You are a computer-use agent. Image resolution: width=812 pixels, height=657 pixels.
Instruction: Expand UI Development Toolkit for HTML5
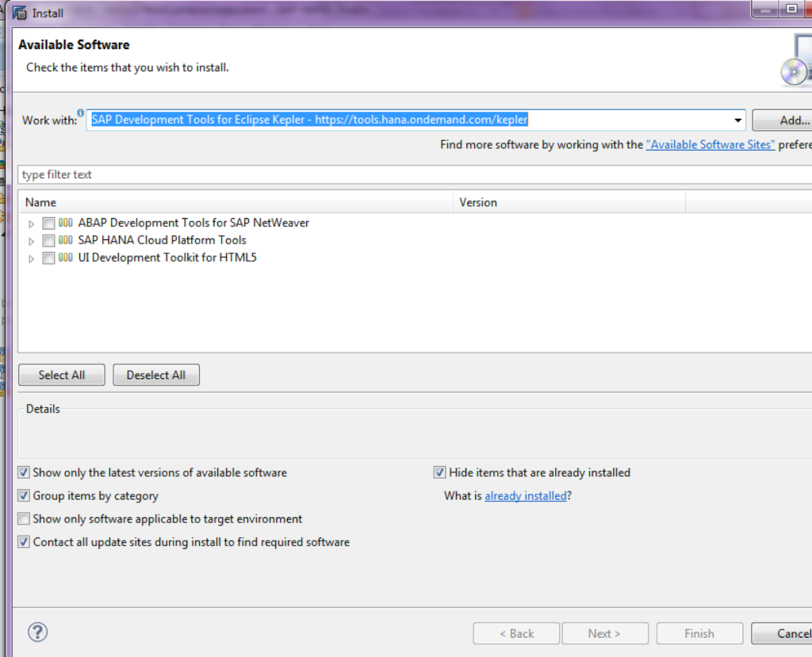(32, 258)
